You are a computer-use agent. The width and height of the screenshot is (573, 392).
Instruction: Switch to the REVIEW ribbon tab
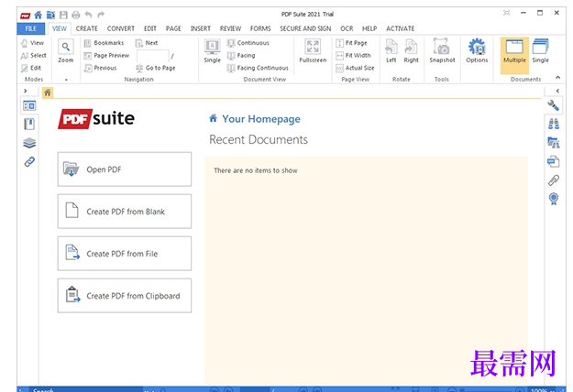click(230, 28)
